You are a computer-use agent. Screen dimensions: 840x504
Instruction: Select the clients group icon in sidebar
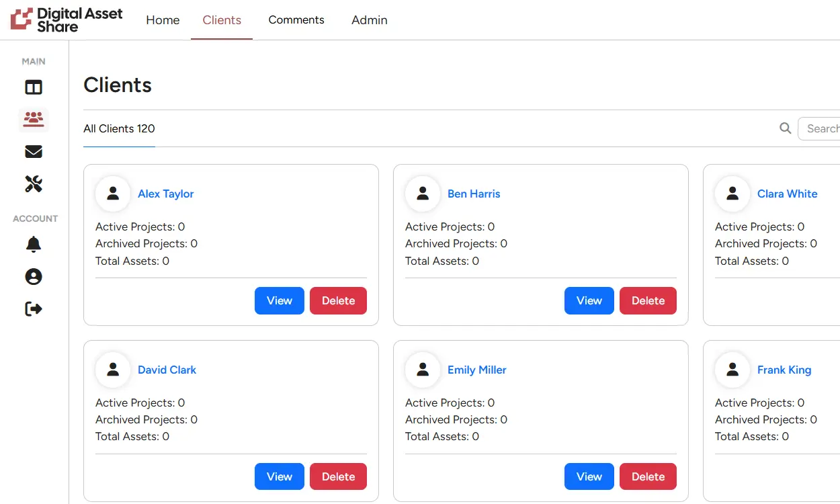click(x=34, y=120)
